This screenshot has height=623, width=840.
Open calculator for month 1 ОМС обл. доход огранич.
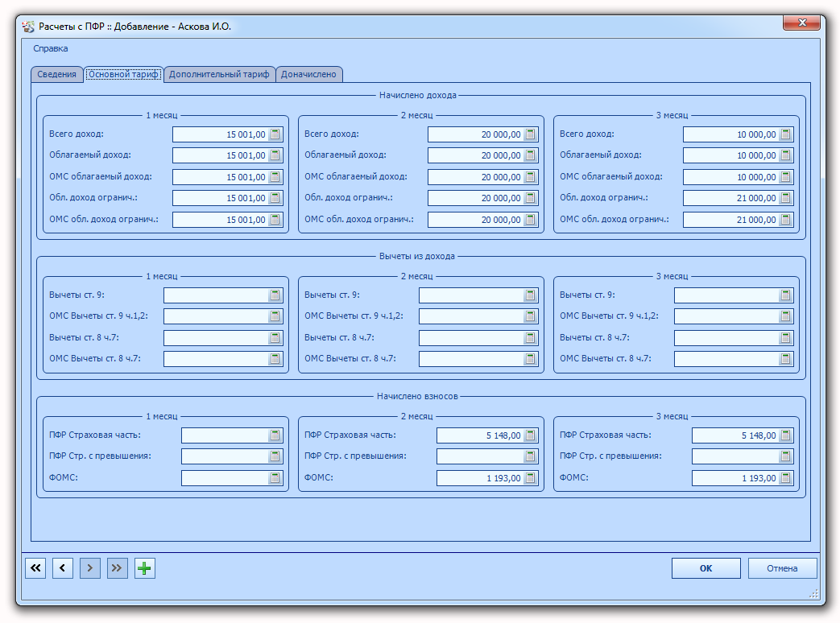coord(275,220)
